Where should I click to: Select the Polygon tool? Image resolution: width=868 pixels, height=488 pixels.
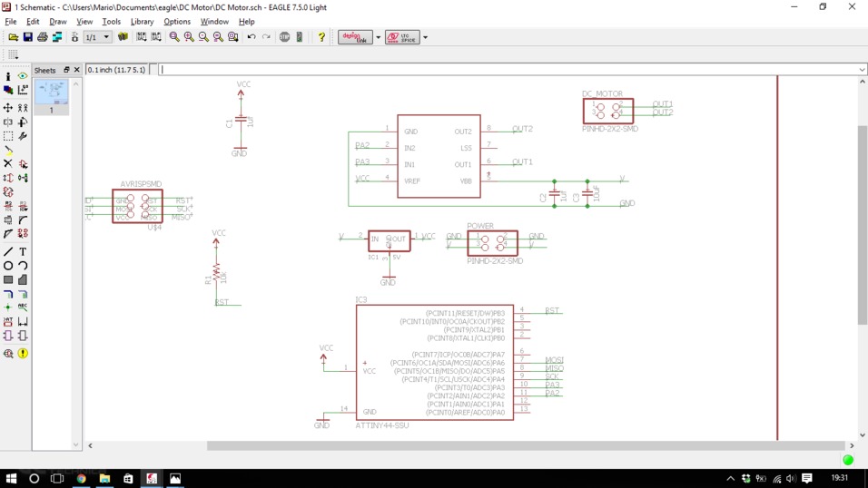[x=23, y=280]
